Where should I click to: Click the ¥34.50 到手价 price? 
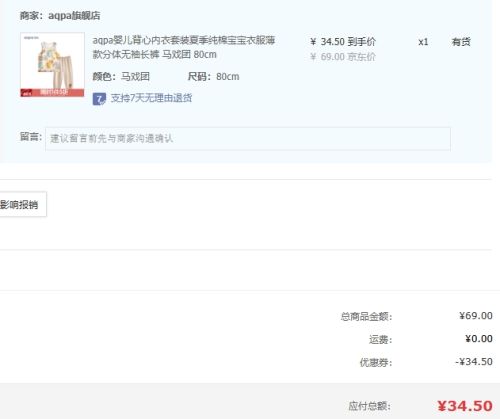tap(343, 42)
